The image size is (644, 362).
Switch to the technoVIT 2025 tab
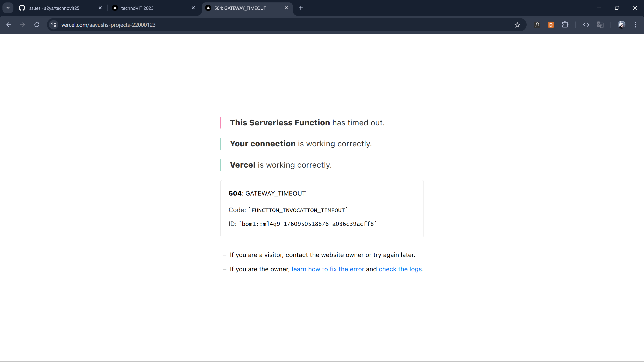[137, 8]
